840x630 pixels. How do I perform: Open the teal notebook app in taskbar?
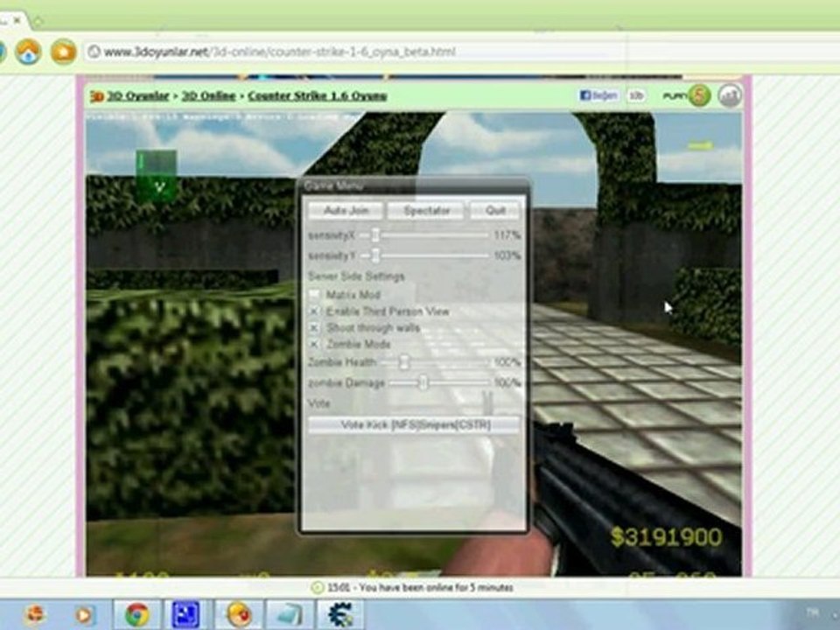290,614
